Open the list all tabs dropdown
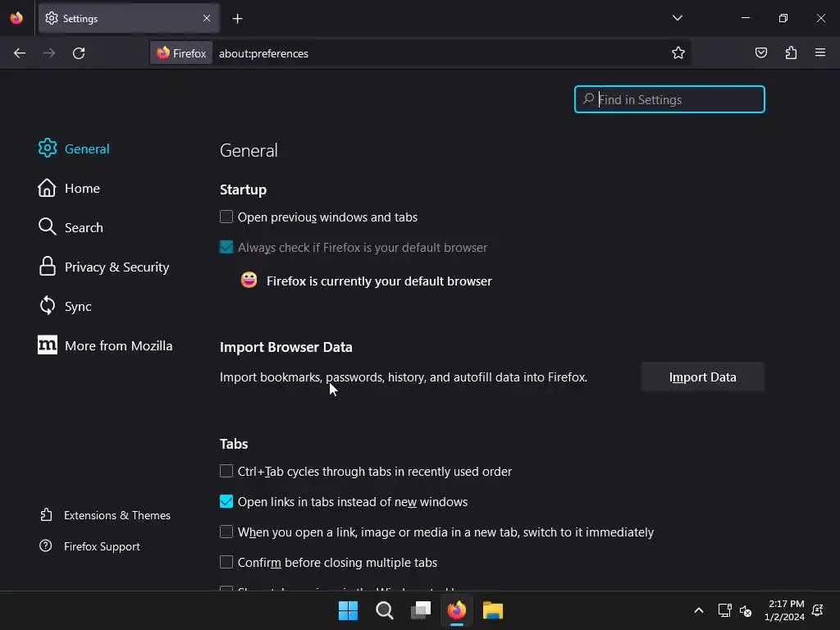The height and width of the screenshot is (630, 840). pyautogui.click(x=677, y=18)
